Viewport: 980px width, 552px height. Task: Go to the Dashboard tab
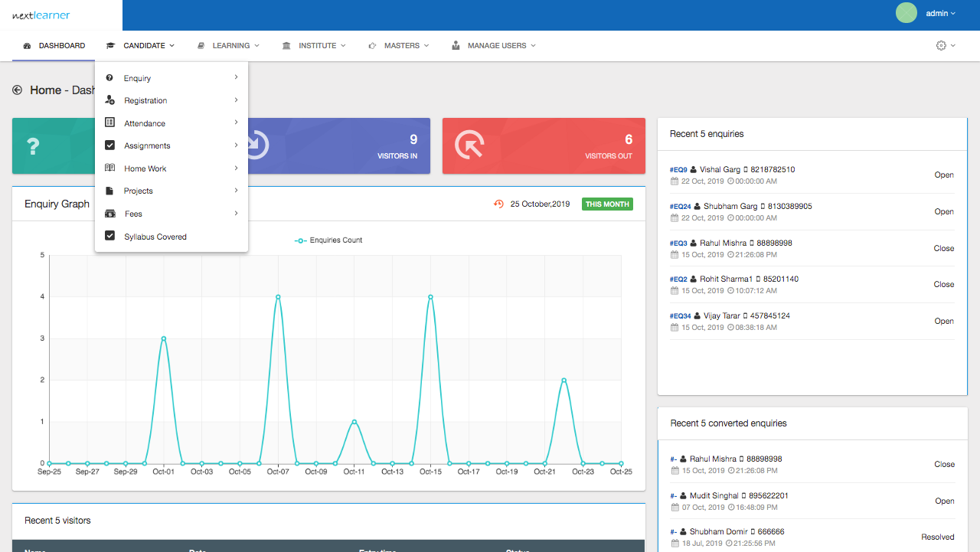(54, 46)
